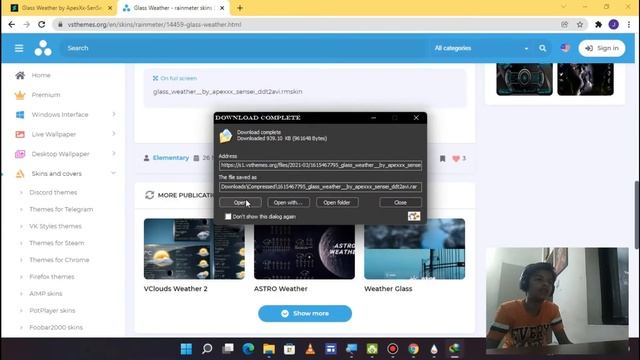Open AIMP skins subcategory
640x360 pixels.
46,294
